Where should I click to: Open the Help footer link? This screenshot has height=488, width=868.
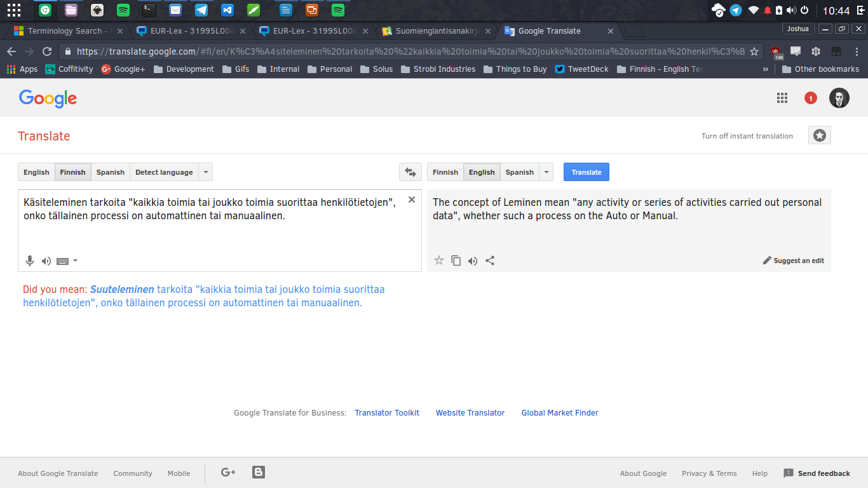760,473
